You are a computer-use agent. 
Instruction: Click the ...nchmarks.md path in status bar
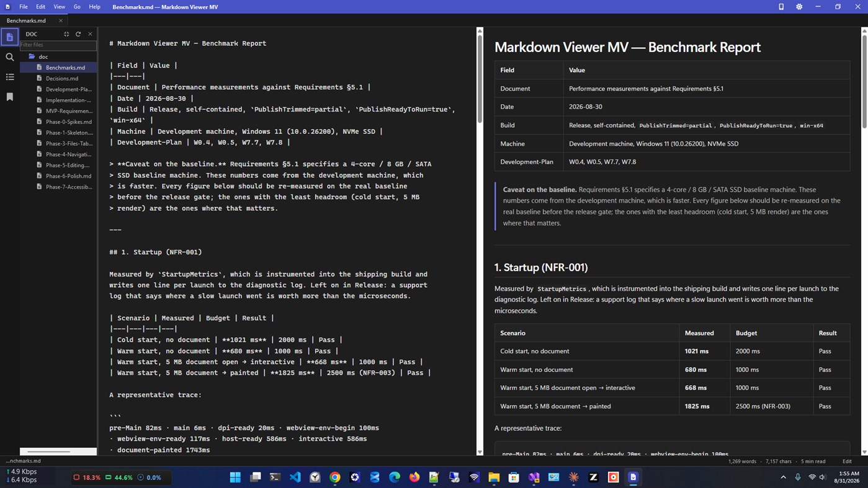pos(23,461)
